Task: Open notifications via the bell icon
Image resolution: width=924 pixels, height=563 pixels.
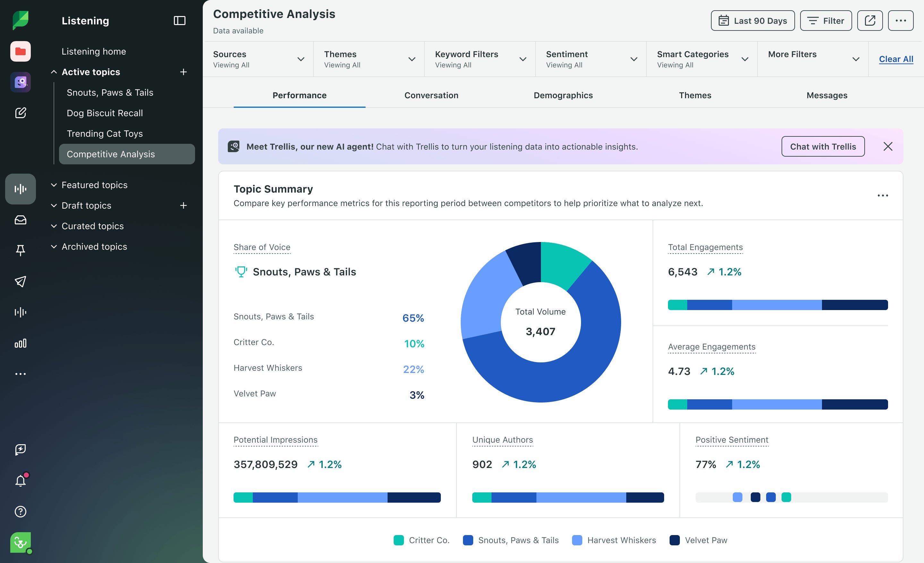Action: point(21,481)
